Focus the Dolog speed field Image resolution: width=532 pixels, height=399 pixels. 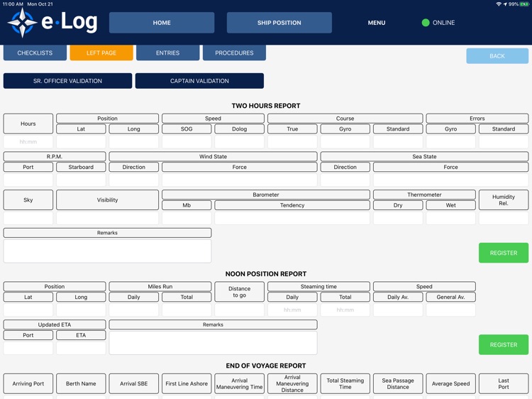(x=240, y=141)
